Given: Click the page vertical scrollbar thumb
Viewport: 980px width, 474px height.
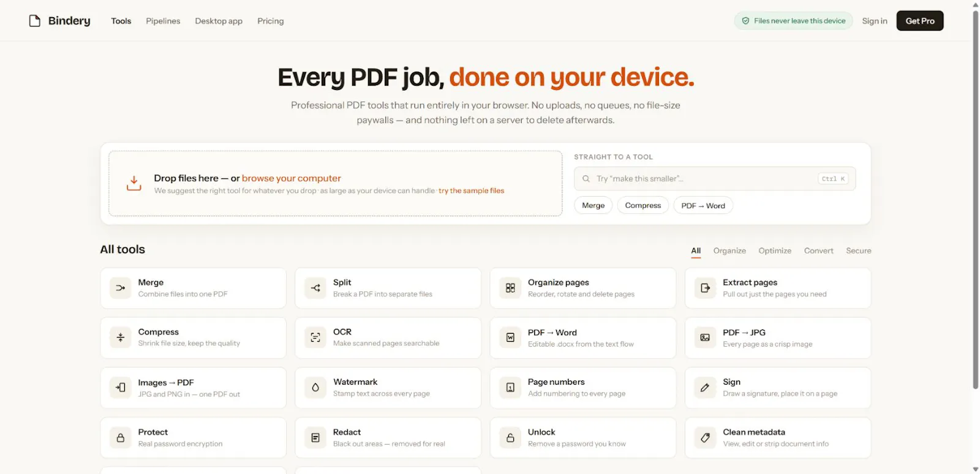Looking at the screenshot, I should [976, 199].
